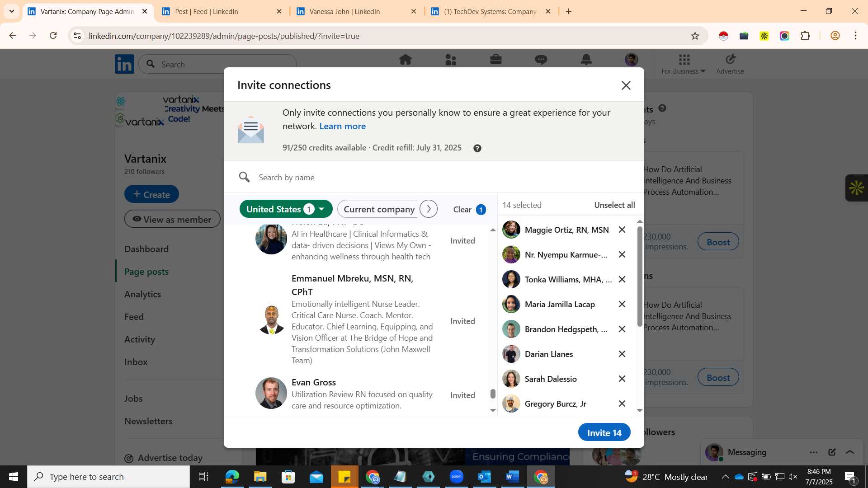
Task: Click the connections list scrollbar thumb
Action: click(493, 394)
